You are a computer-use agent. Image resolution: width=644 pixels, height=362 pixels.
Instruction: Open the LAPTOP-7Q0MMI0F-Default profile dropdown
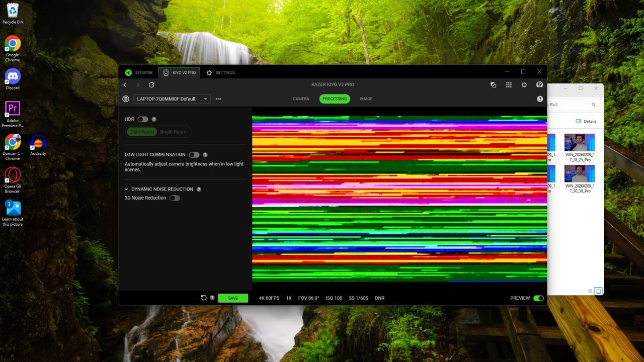click(172, 99)
